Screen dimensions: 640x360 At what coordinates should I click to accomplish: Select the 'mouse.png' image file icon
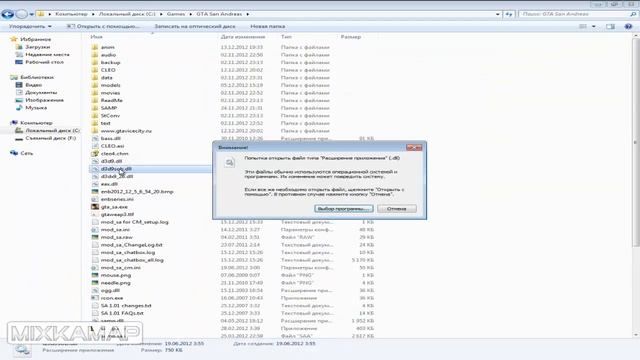coord(95,276)
